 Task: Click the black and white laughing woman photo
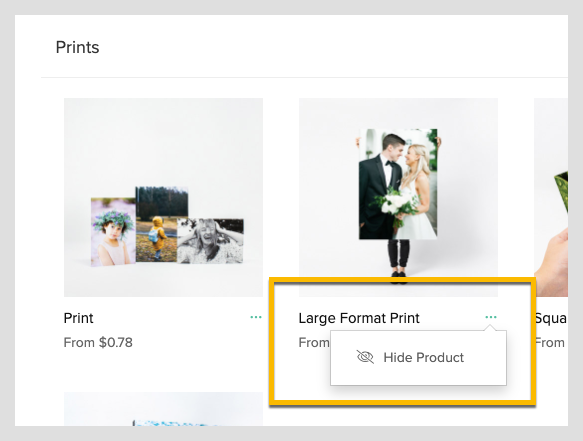(x=210, y=241)
